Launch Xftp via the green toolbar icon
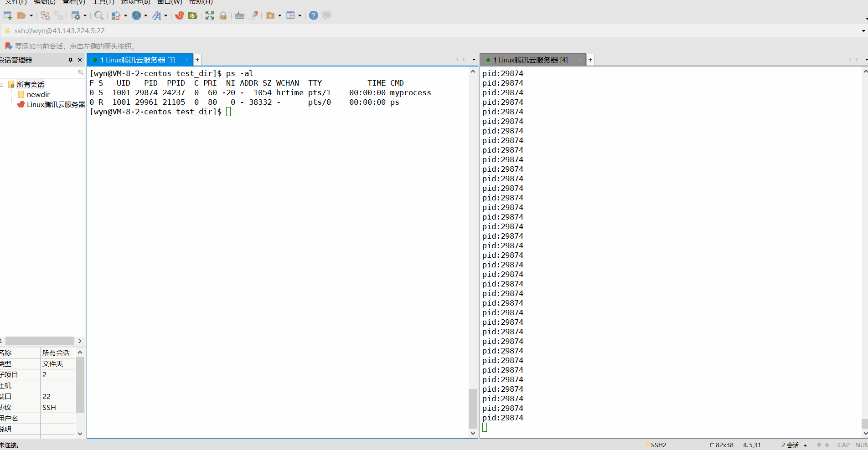 point(193,15)
